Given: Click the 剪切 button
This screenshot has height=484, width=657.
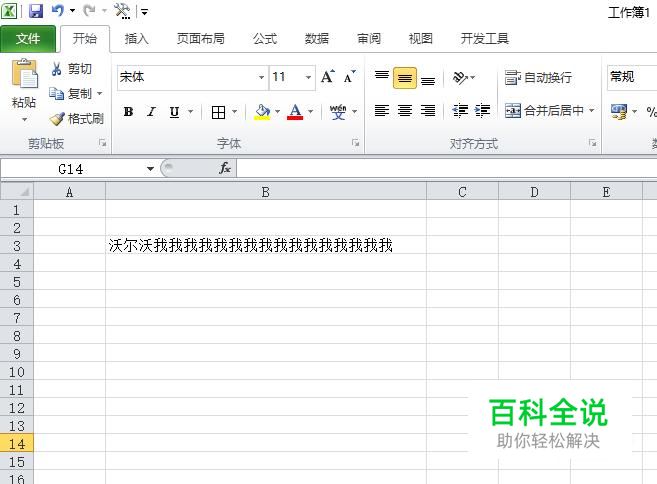Looking at the screenshot, I should click(71, 69).
